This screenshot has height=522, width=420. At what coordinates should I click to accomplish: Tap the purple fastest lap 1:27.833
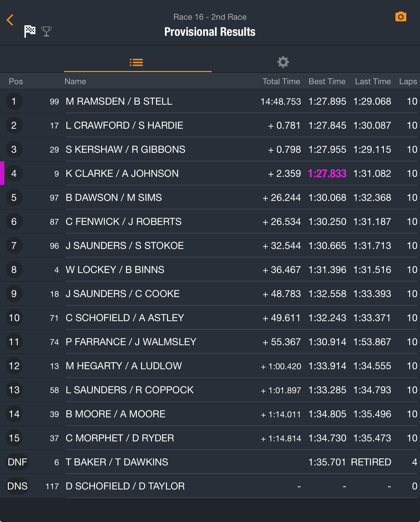click(x=327, y=174)
